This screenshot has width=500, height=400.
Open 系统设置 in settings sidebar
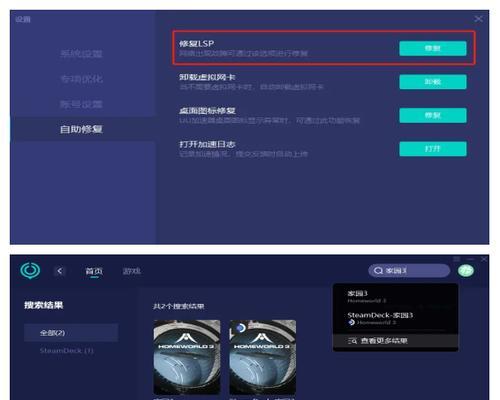pyautogui.click(x=81, y=54)
